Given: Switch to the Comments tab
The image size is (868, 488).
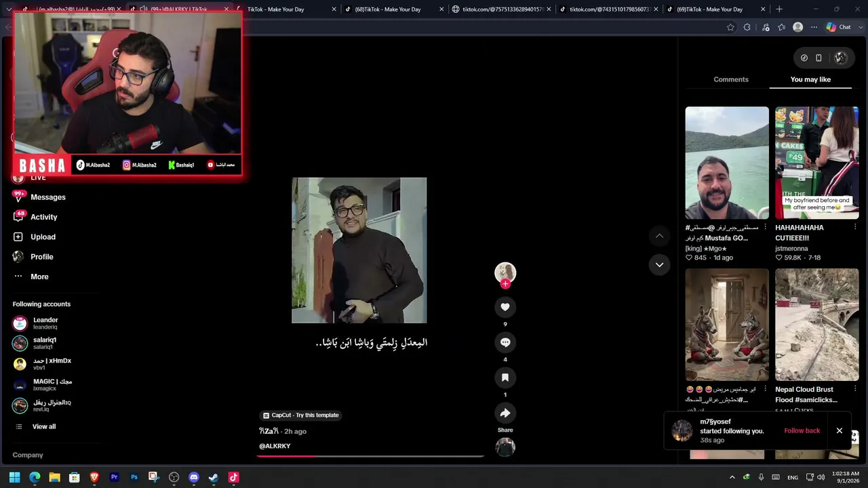Looking at the screenshot, I should [x=731, y=79].
